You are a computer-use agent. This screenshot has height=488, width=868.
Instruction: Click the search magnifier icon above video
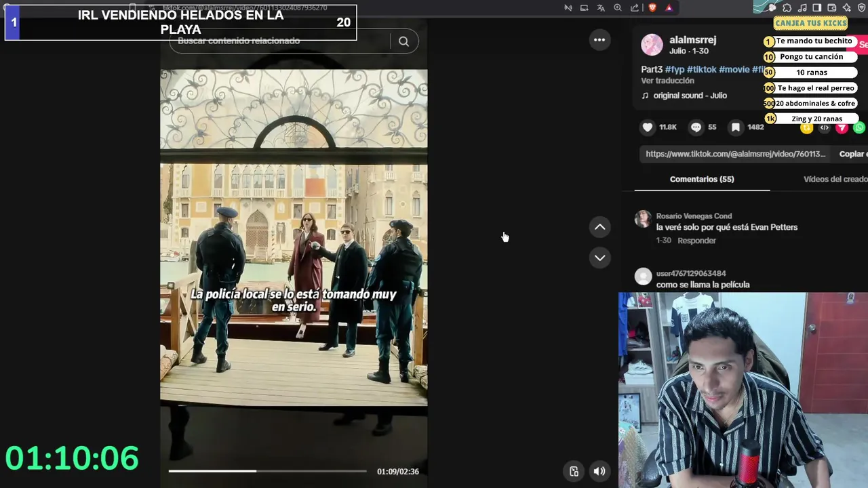tap(403, 41)
